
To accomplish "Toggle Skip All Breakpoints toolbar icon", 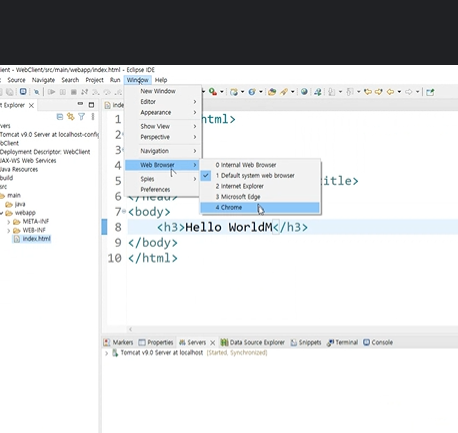I will 36,92.
